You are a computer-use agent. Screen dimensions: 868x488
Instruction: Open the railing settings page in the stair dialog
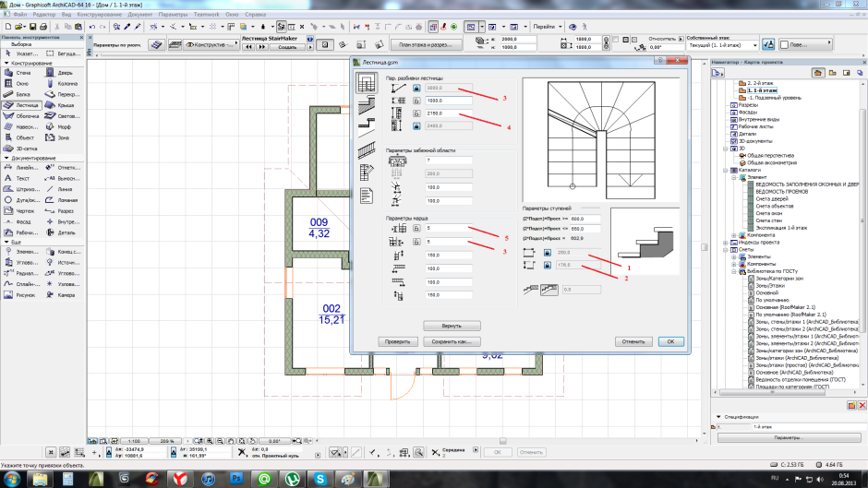point(366,150)
